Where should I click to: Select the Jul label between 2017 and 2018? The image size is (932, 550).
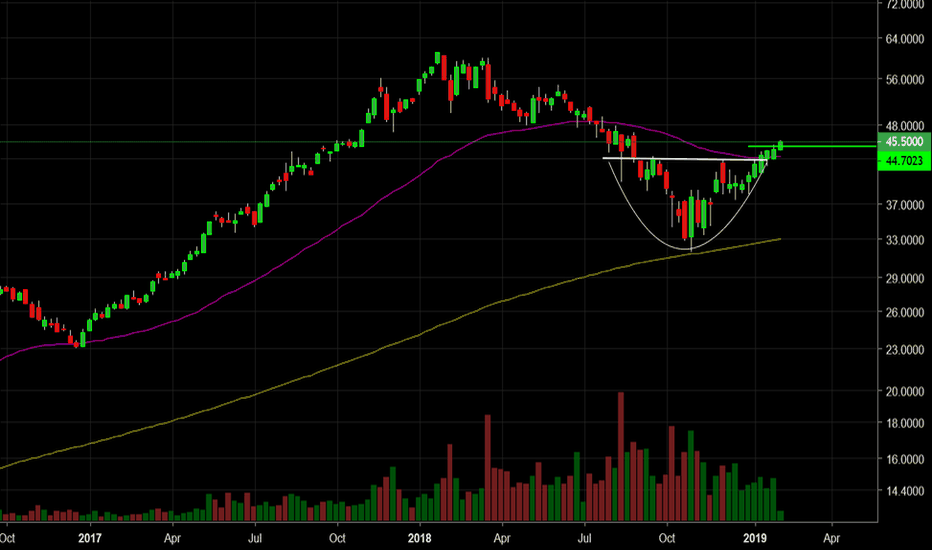point(255,538)
